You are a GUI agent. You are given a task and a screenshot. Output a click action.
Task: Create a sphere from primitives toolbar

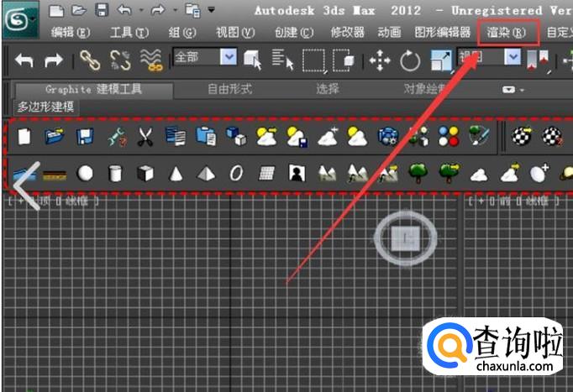point(85,173)
